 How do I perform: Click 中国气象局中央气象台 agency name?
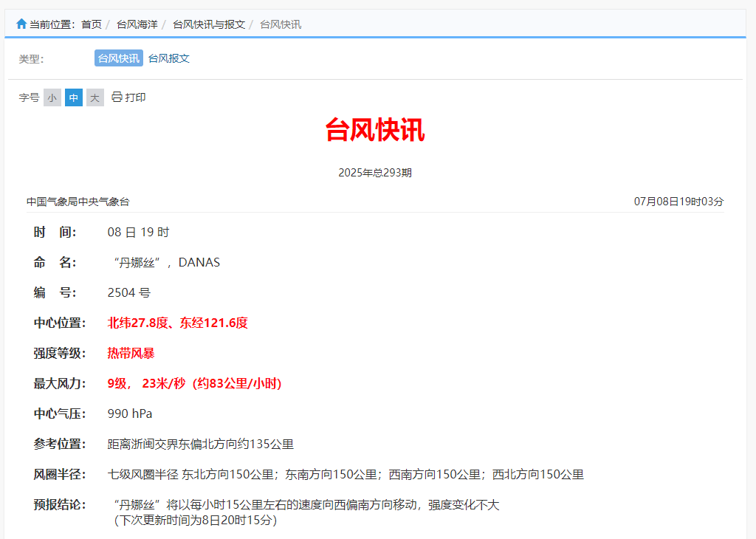pos(78,201)
